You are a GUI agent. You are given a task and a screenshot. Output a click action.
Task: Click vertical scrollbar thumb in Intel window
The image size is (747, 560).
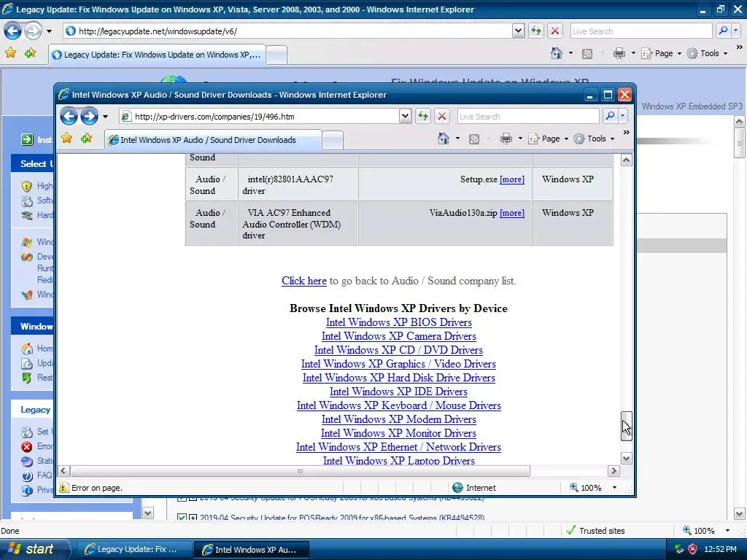click(627, 427)
